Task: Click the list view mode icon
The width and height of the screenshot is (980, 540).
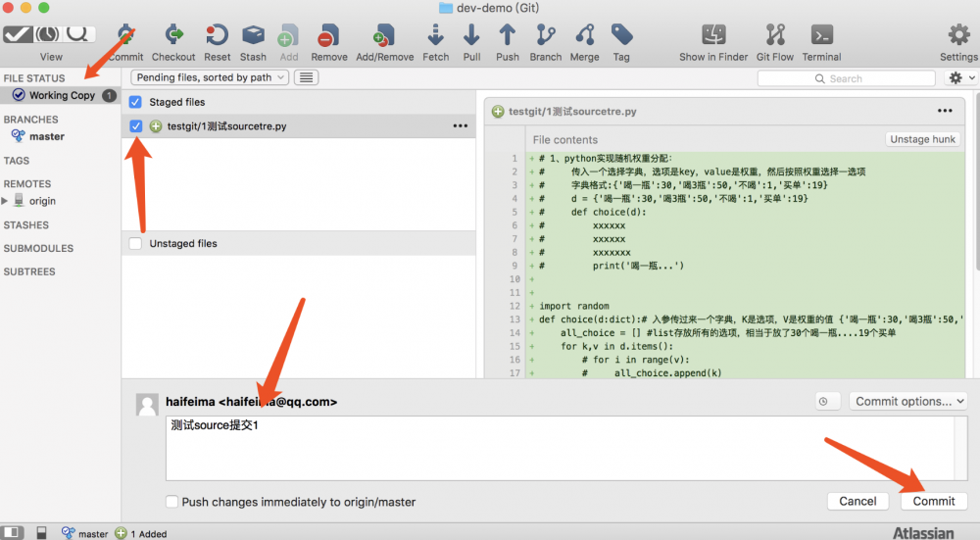Action: (x=306, y=77)
